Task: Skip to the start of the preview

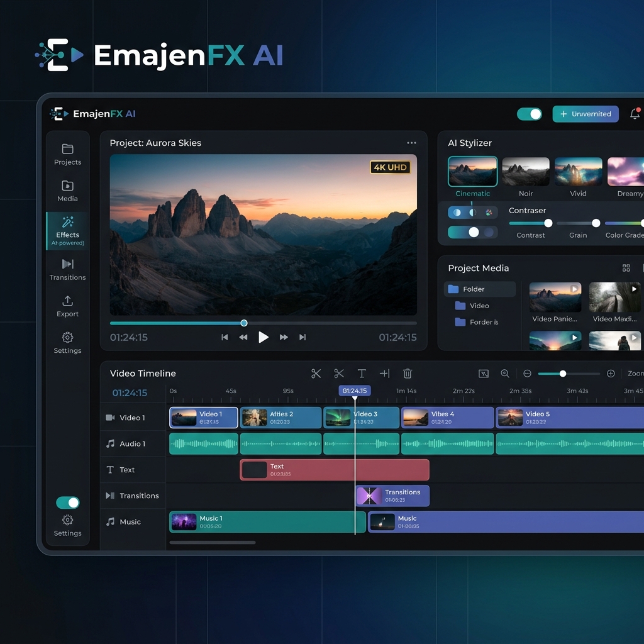Action: pos(225,337)
